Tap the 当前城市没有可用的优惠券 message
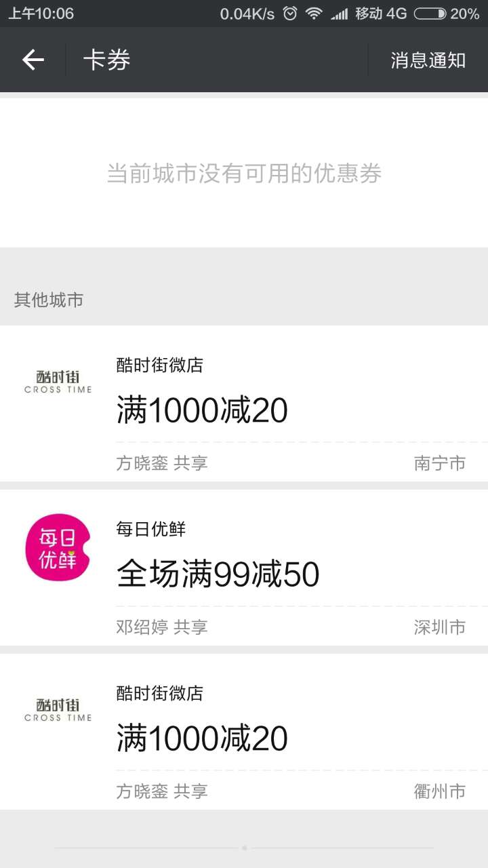The height and width of the screenshot is (868, 488). [x=244, y=174]
